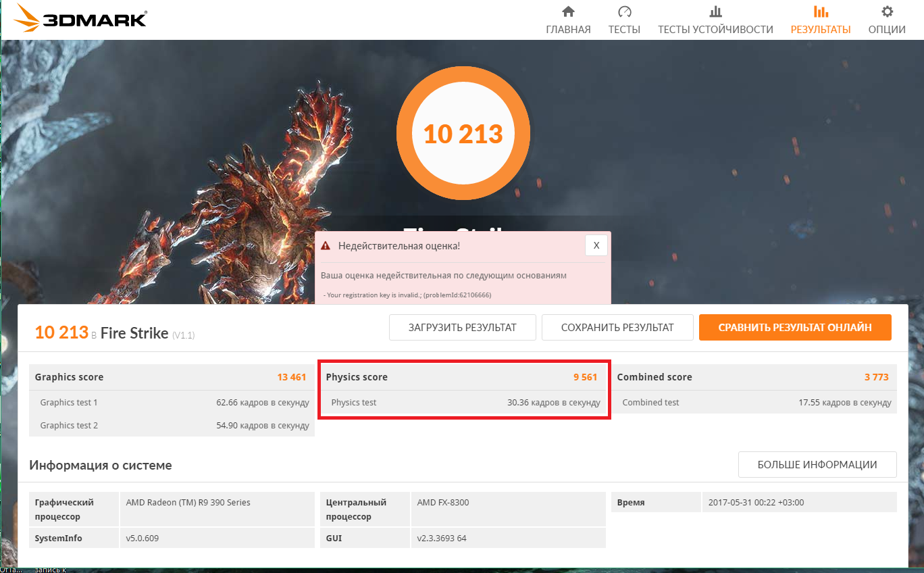Click the 10 213 score in the orange circle
This screenshot has height=573, width=924.
(463, 134)
